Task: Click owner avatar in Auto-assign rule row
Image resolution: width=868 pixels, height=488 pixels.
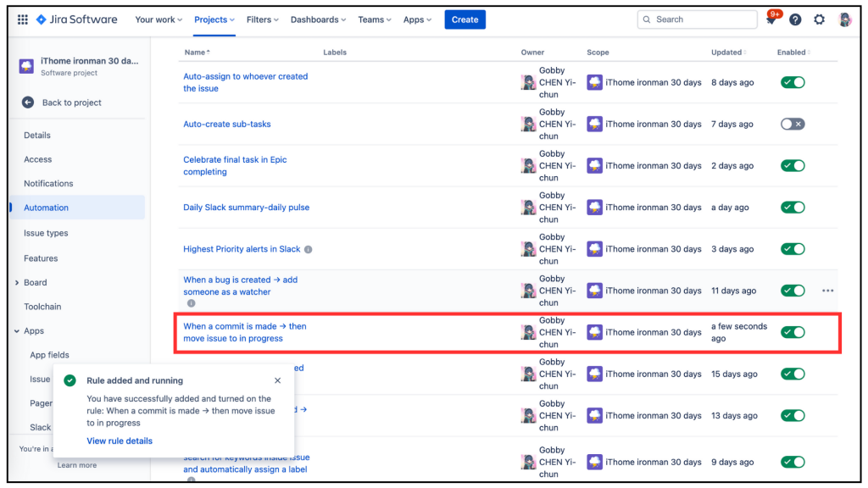Action: pos(528,82)
